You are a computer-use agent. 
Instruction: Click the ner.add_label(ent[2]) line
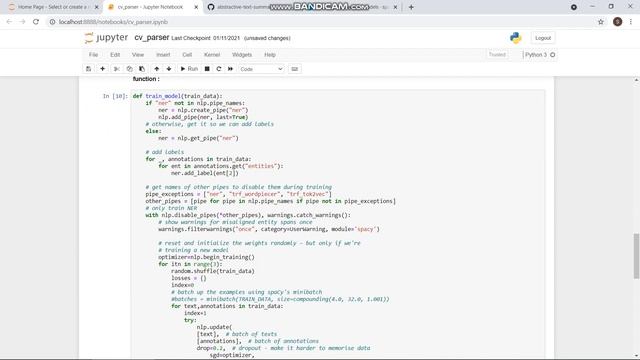click(204, 173)
